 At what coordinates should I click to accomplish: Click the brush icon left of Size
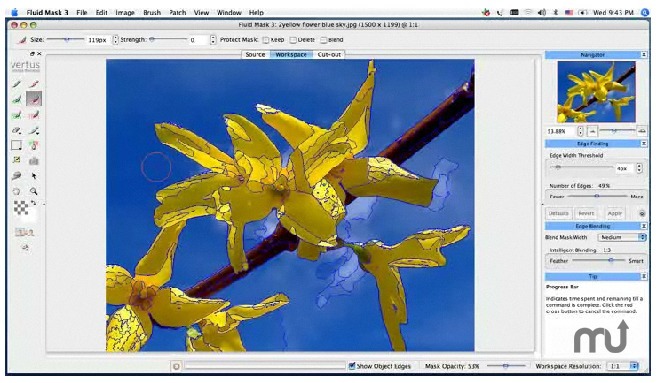pyautogui.click(x=21, y=40)
